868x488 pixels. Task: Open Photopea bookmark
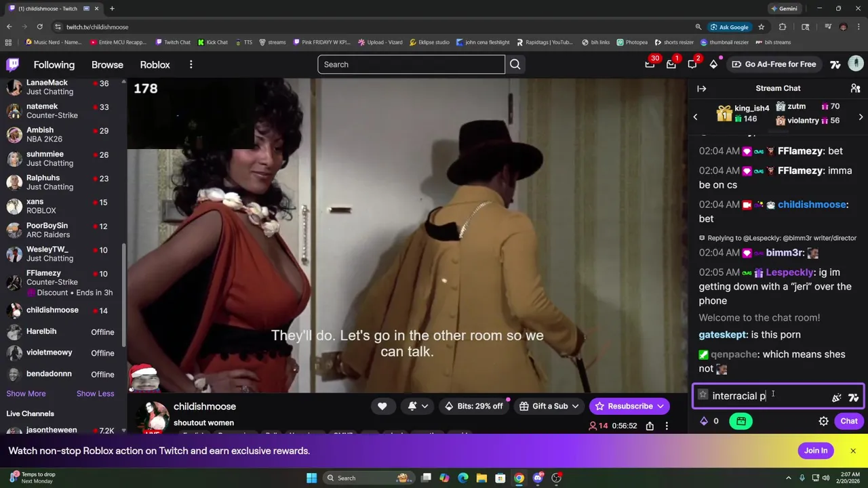(x=631, y=42)
